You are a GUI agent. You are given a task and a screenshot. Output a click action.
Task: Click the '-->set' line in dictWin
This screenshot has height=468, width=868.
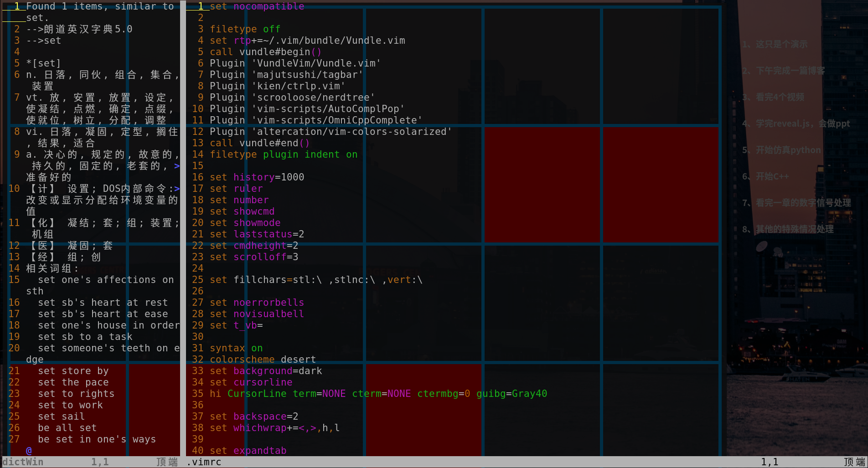(x=44, y=41)
